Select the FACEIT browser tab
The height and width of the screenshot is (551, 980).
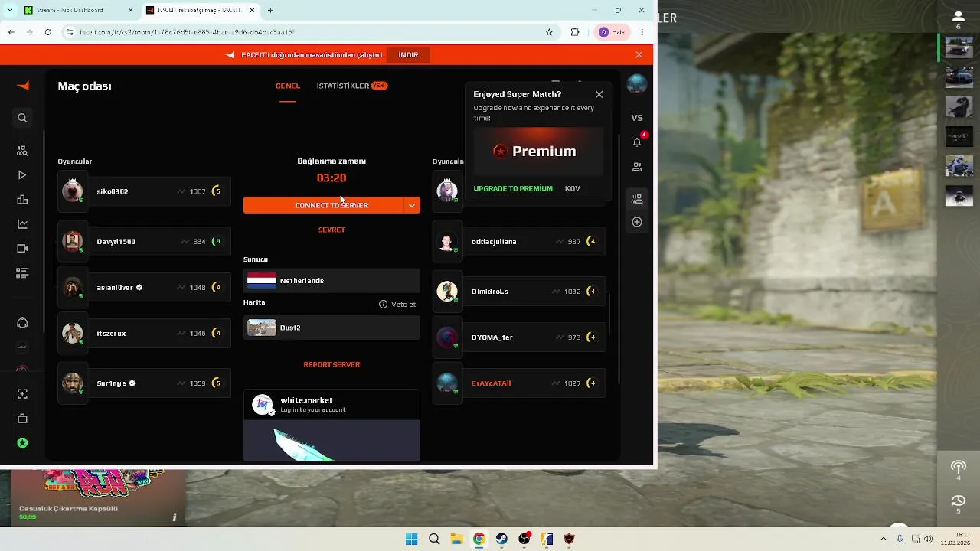click(x=199, y=10)
